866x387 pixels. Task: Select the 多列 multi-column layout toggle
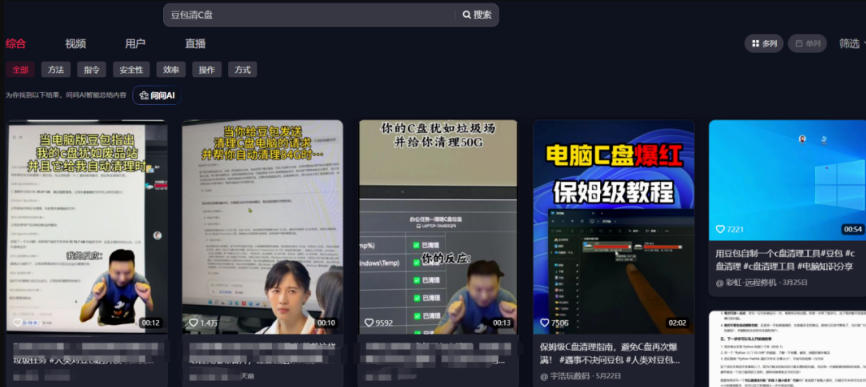pos(764,44)
